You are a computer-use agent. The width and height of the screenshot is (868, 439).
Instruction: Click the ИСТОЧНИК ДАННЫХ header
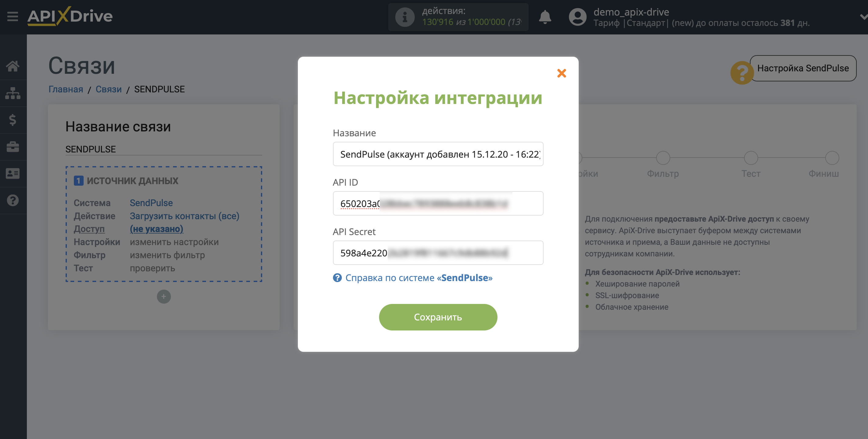[x=132, y=181]
